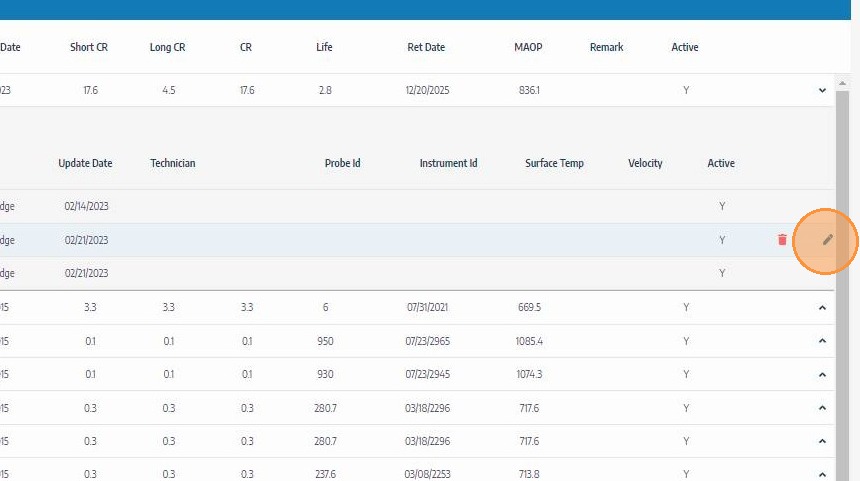Click the MAOP value 1085.4
This screenshot has width=860, height=481.
529,341
